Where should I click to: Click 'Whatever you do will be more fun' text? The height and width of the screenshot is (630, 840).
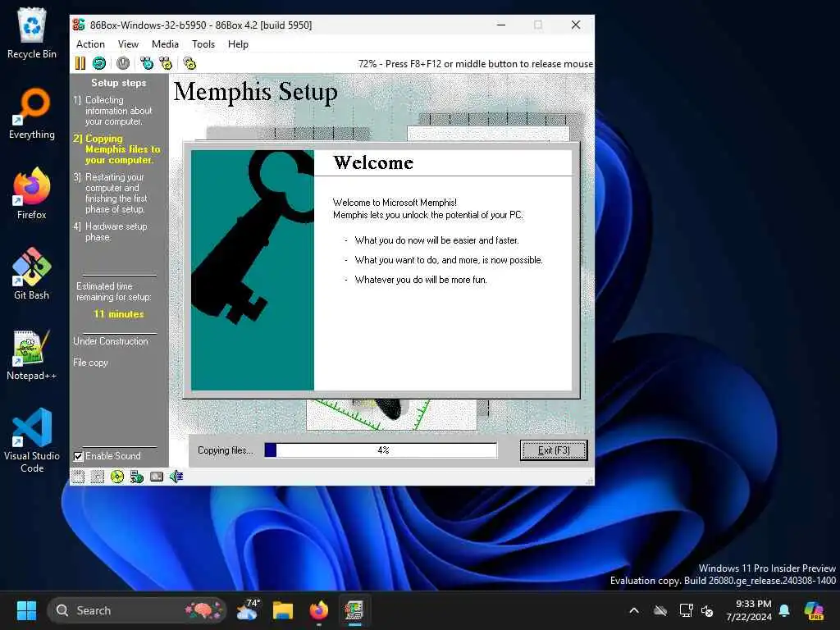coord(421,280)
